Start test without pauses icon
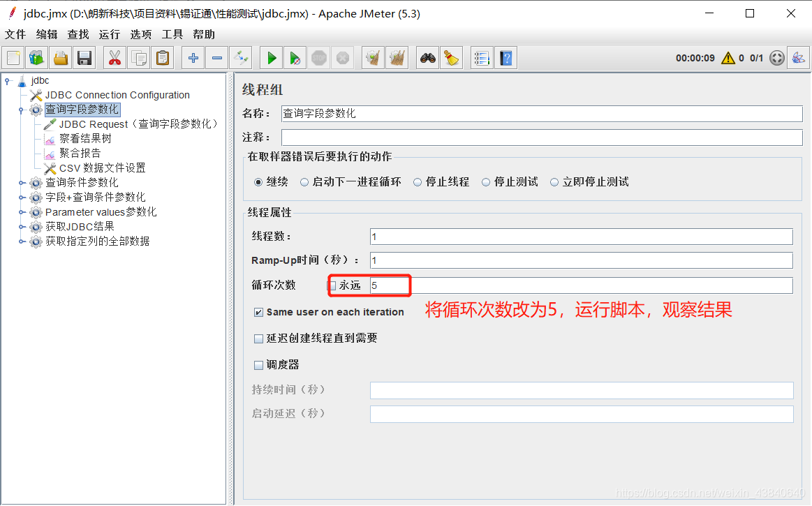This screenshot has width=812, height=506. [x=295, y=58]
